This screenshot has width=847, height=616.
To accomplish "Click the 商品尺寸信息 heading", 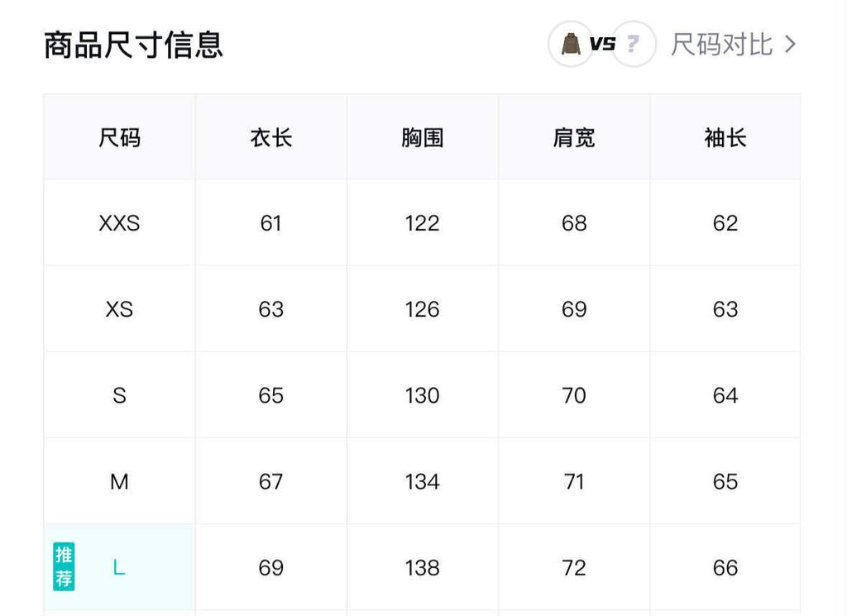I will (133, 45).
